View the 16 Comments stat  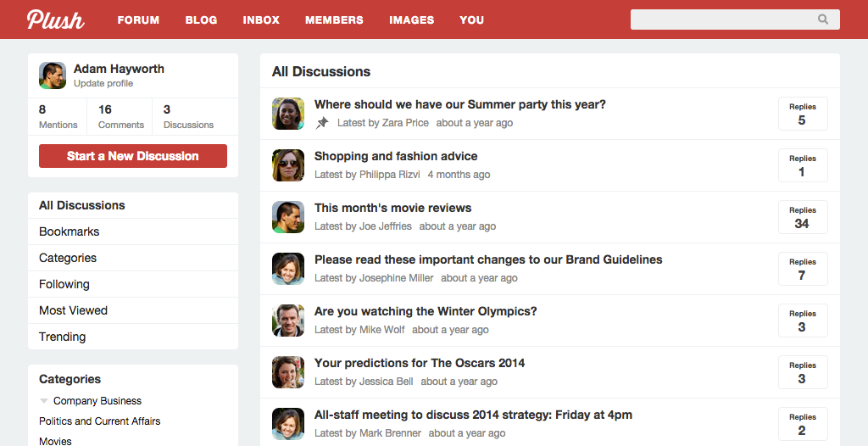click(x=121, y=117)
